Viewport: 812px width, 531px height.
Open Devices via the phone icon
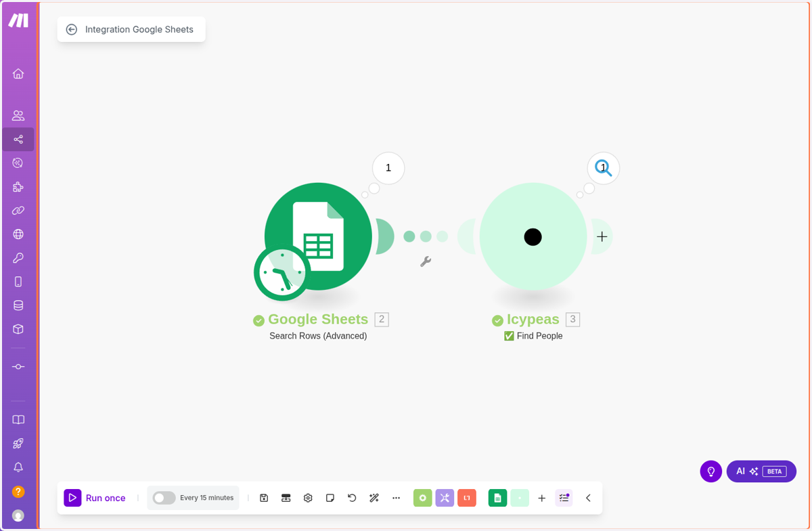[x=18, y=282]
